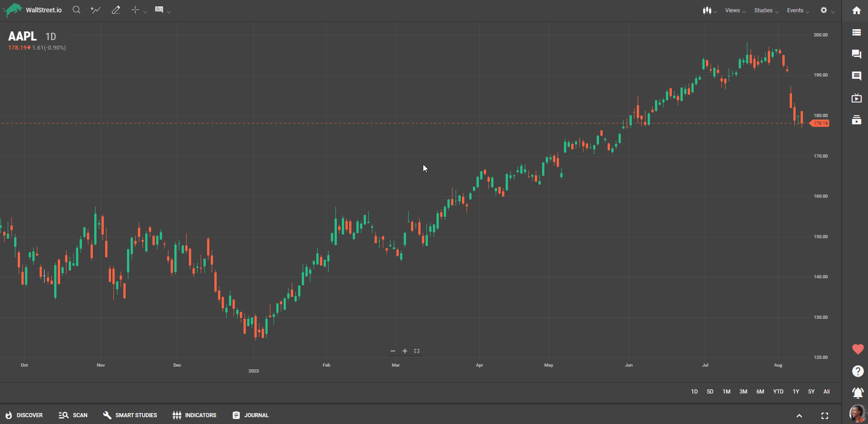Toggle chart fit-to-screen zoom control
868x424 pixels.
[x=416, y=351]
